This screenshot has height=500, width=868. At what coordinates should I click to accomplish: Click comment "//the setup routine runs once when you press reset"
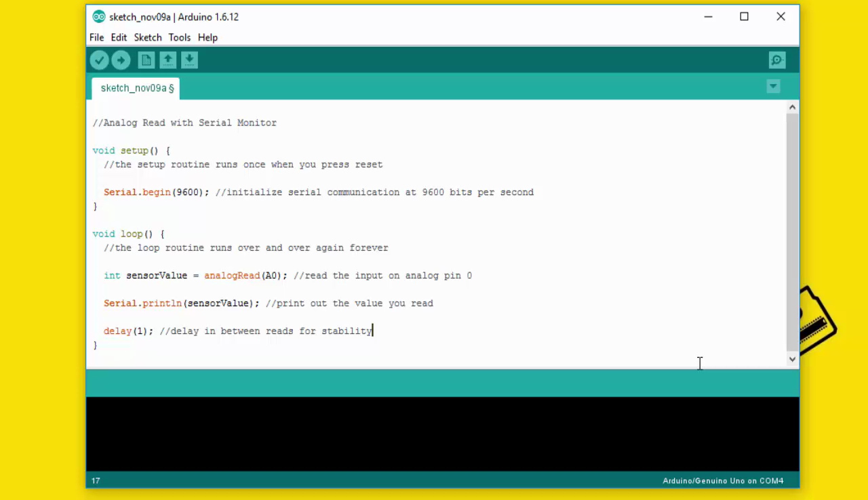(243, 165)
